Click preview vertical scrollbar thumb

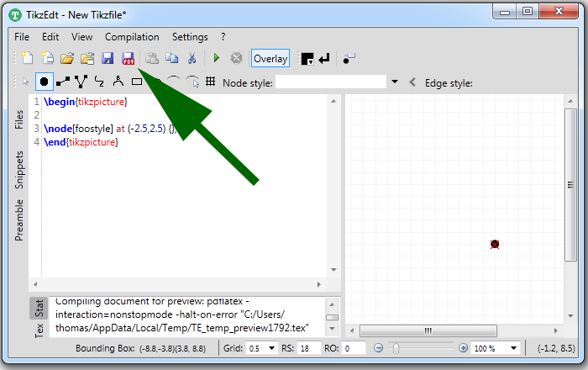(570, 185)
